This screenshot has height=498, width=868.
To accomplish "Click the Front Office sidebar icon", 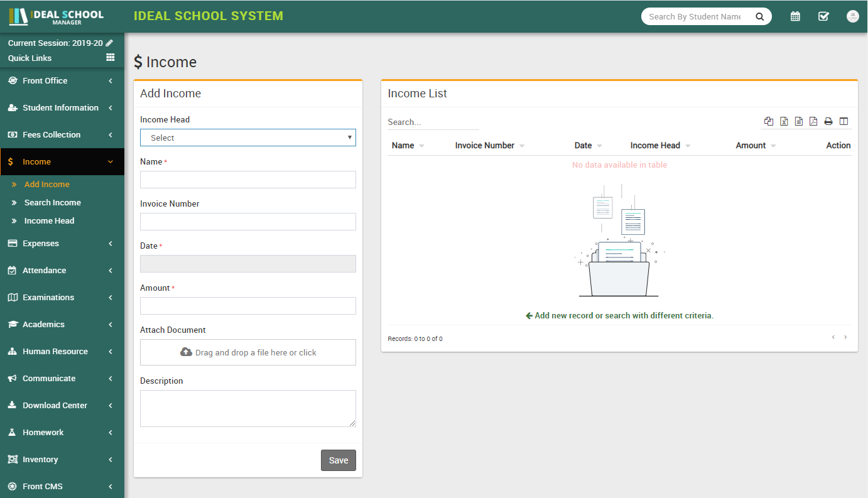I will [x=13, y=80].
